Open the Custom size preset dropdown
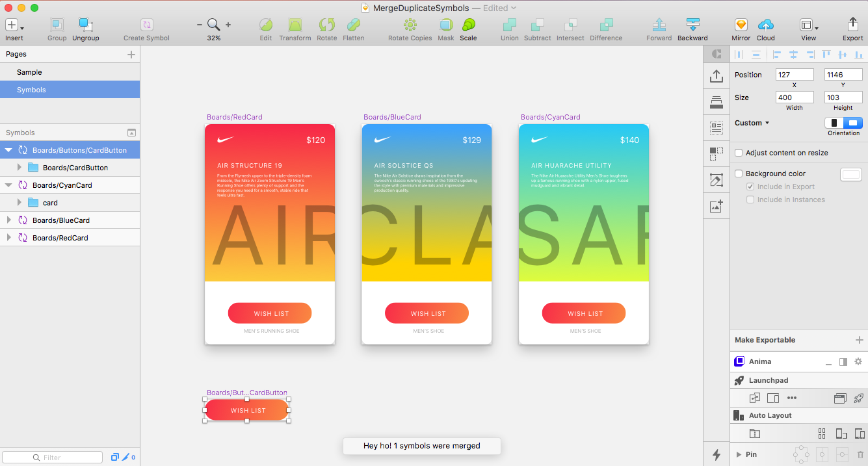868x466 pixels. 752,123
